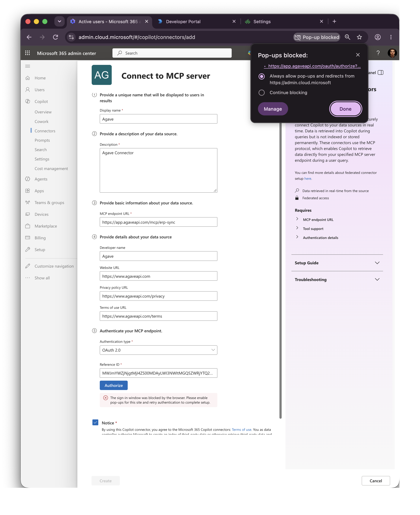Close the Pop-ups blocked dialog
This screenshot has width=420, height=515.
coord(358,55)
